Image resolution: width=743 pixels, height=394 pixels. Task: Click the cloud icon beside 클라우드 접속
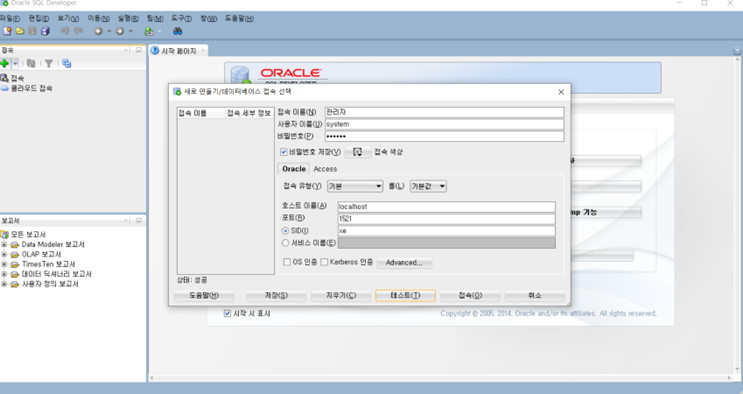[x=4, y=89]
